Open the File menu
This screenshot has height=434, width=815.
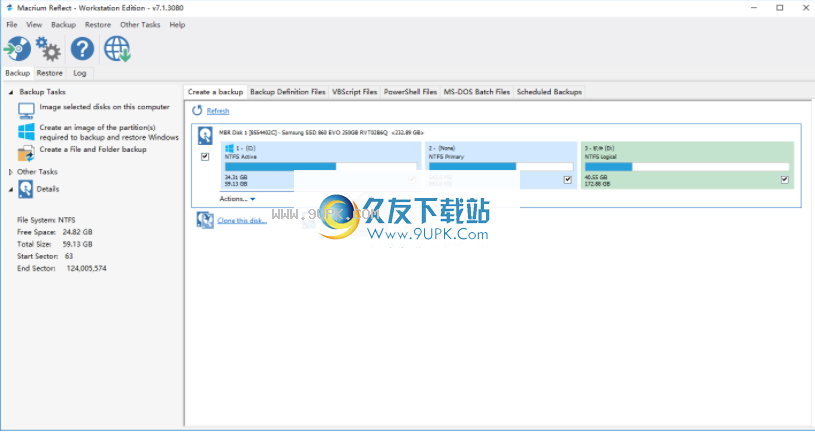coord(11,24)
